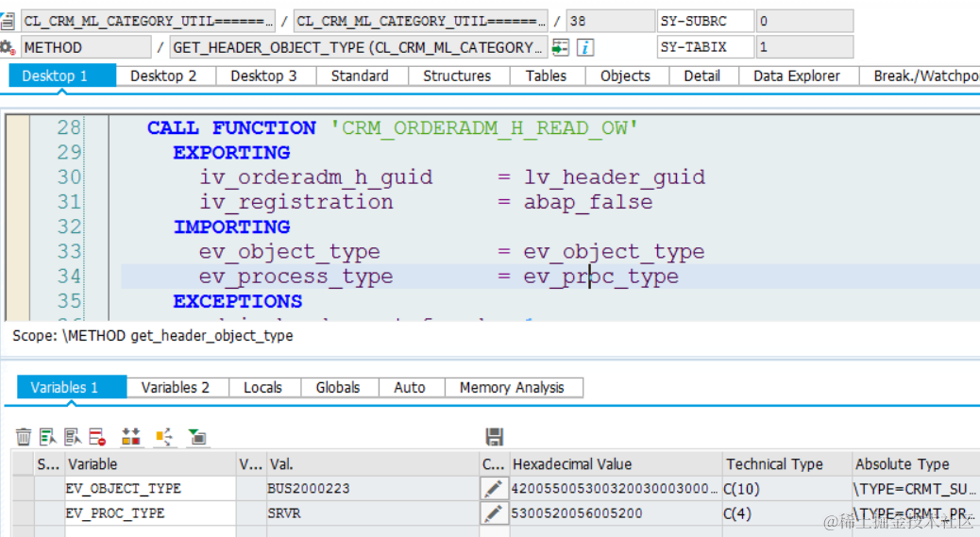The width and height of the screenshot is (980, 537).
Task: Open the Memory Analysis tab
Action: pyautogui.click(x=512, y=388)
